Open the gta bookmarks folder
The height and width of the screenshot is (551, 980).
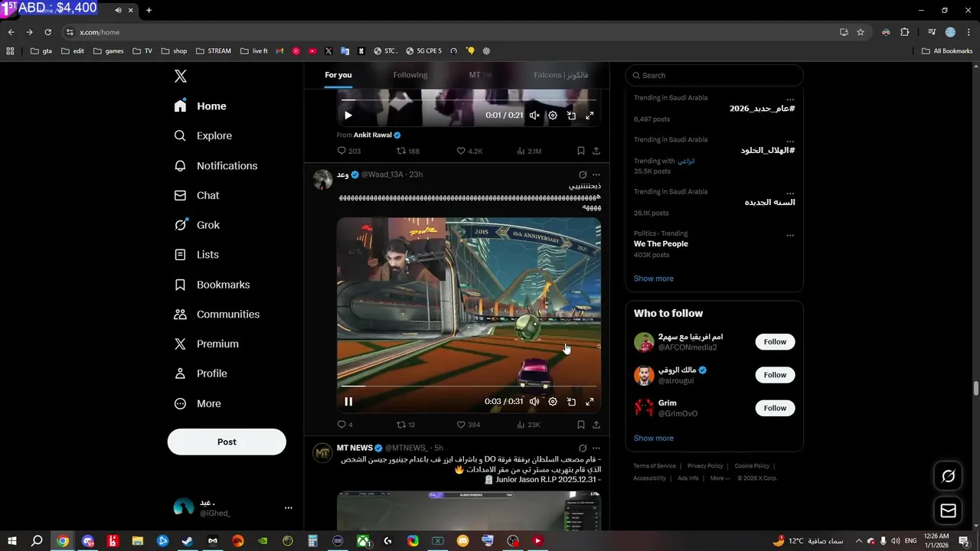[x=41, y=51]
